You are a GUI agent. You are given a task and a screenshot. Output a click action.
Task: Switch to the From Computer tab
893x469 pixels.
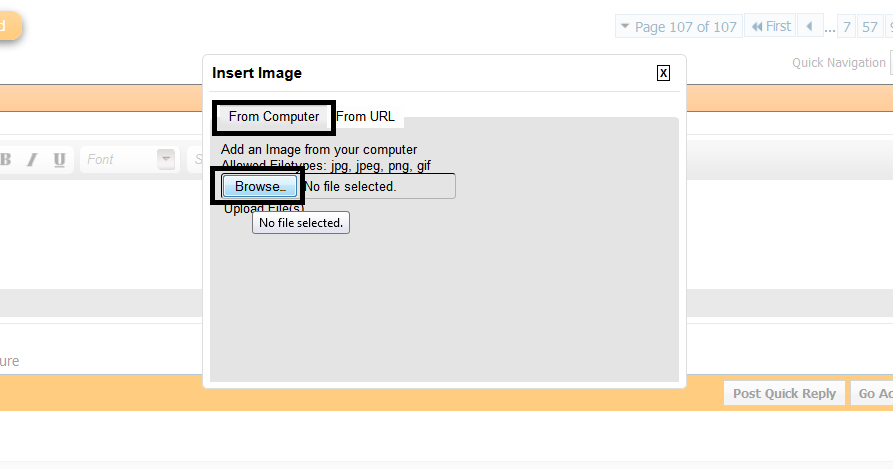274,117
